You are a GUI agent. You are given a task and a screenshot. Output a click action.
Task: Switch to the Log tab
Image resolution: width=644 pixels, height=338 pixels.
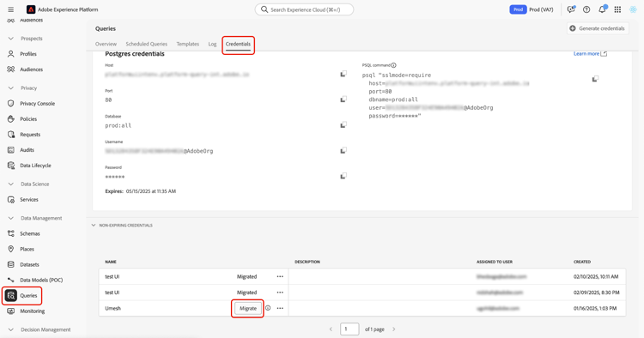click(212, 44)
